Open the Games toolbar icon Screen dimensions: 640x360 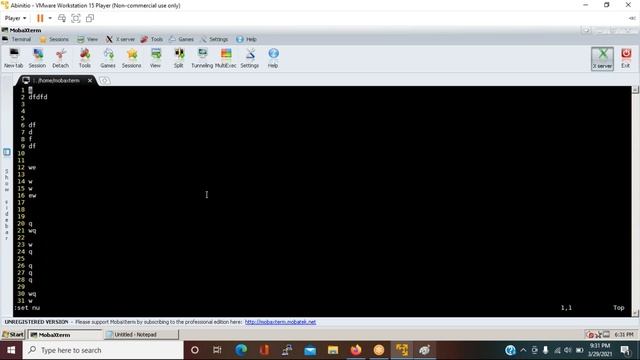tap(108, 58)
